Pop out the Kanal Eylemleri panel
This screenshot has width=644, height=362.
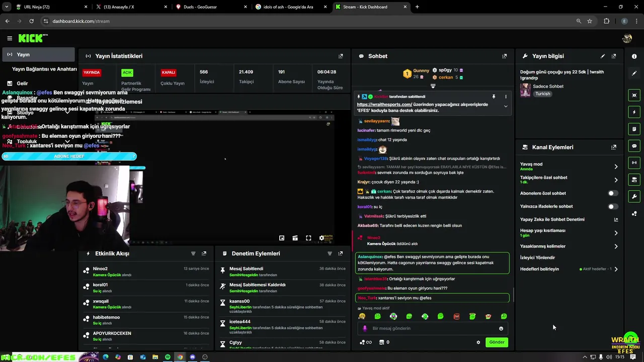[x=614, y=147]
